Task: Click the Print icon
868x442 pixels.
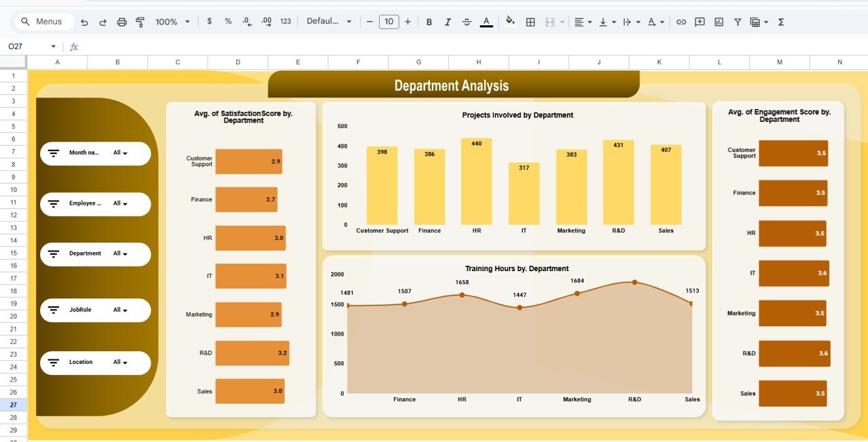Action: pos(121,21)
